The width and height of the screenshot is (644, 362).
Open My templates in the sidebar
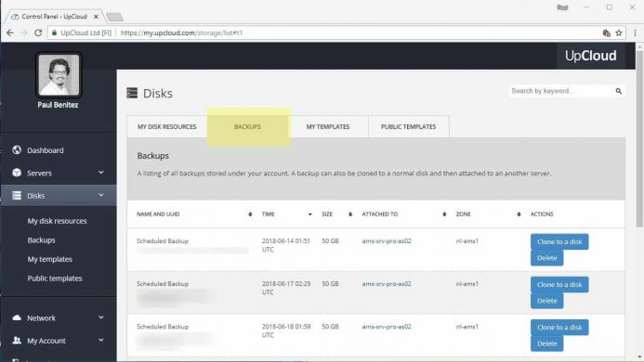click(49, 259)
